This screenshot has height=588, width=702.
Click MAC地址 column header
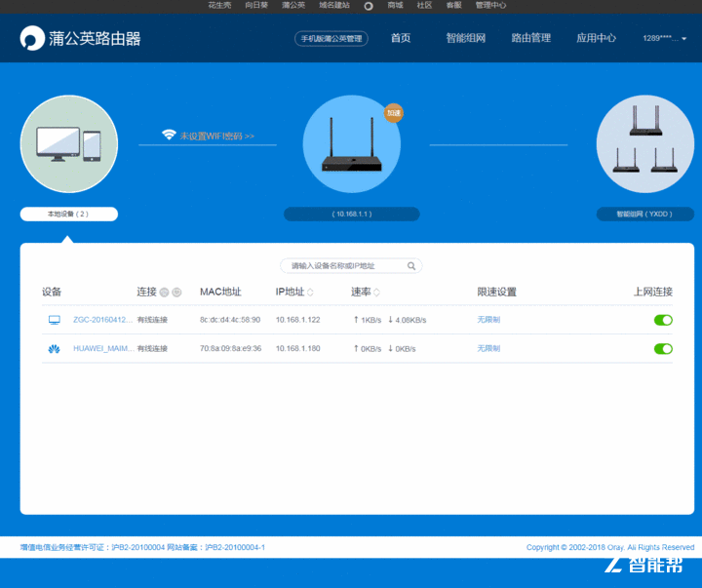tap(220, 292)
